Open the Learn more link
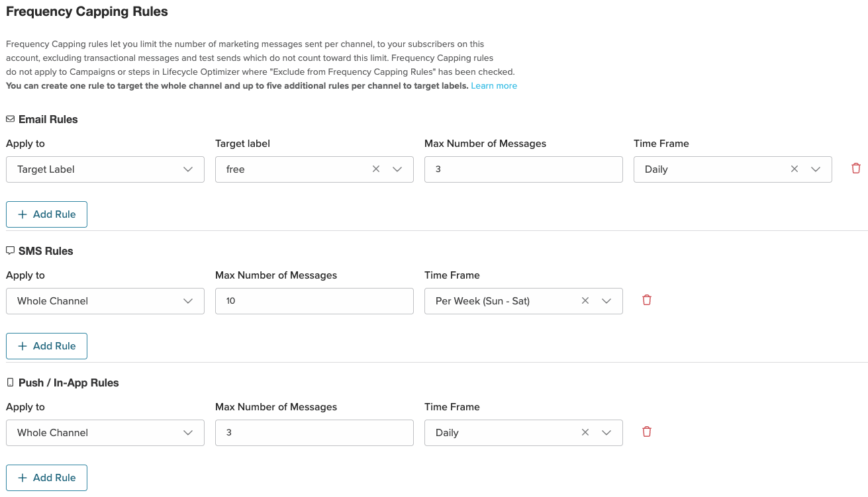868x497 pixels. pos(494,86)
